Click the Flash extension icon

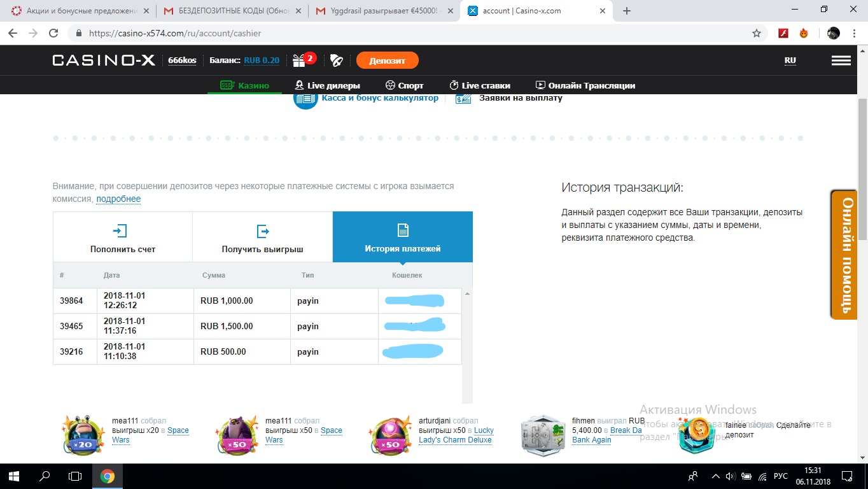point(783,33)
